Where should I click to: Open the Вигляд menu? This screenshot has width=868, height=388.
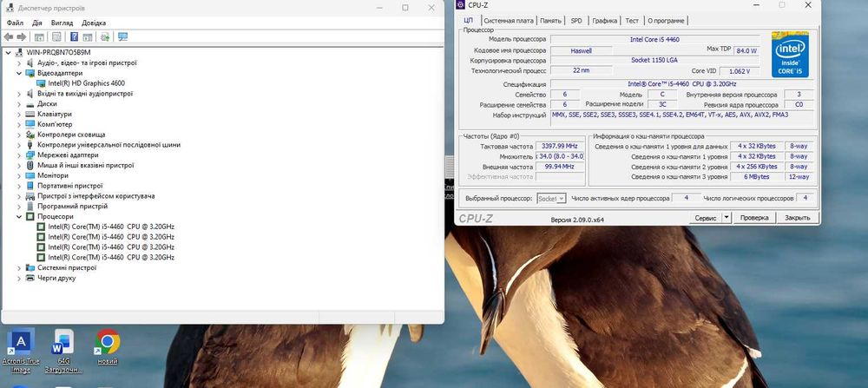[62, 23]
